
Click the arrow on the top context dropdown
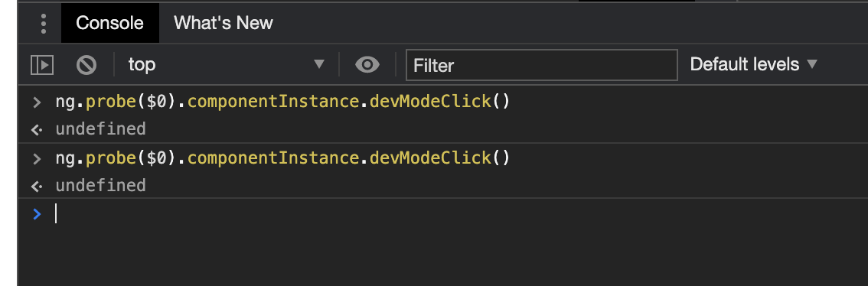pos(319,64)
